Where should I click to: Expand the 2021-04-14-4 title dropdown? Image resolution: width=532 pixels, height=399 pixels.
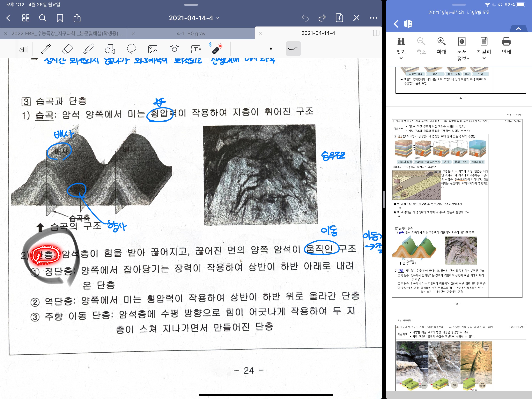218,18
